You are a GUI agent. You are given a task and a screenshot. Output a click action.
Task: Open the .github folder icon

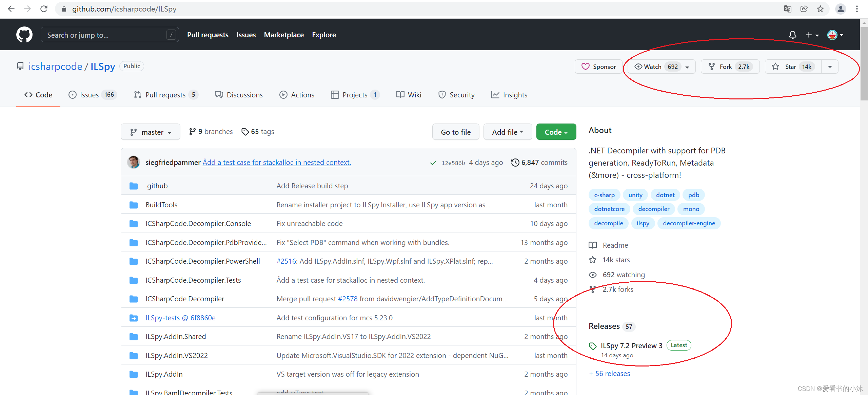134,186
